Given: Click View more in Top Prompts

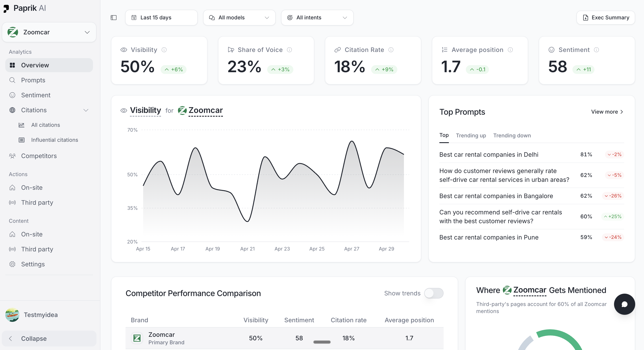Looking at the screenshot, I should 607,112.
